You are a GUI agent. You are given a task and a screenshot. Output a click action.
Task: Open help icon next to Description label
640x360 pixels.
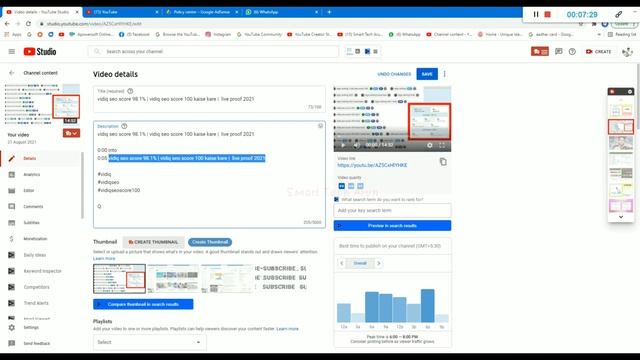pyautogui.click(x=124, y=126)
